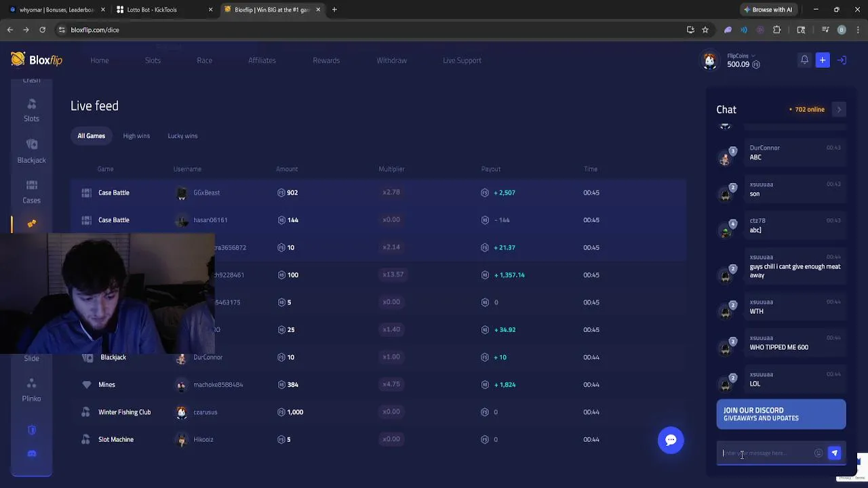
Task: Click DurConnor's 'ABC' chat message
Action: click(x=755, y=157)
